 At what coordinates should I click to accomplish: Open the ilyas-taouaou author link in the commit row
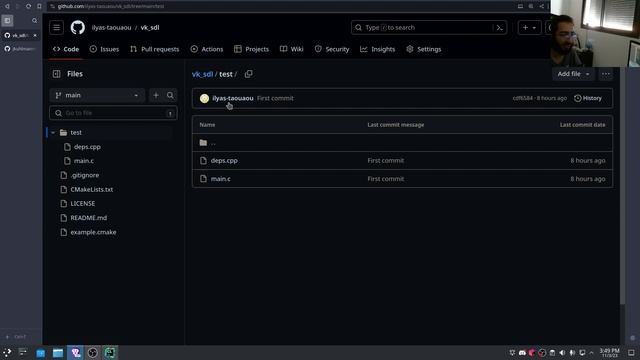click(x=233, y=98)
